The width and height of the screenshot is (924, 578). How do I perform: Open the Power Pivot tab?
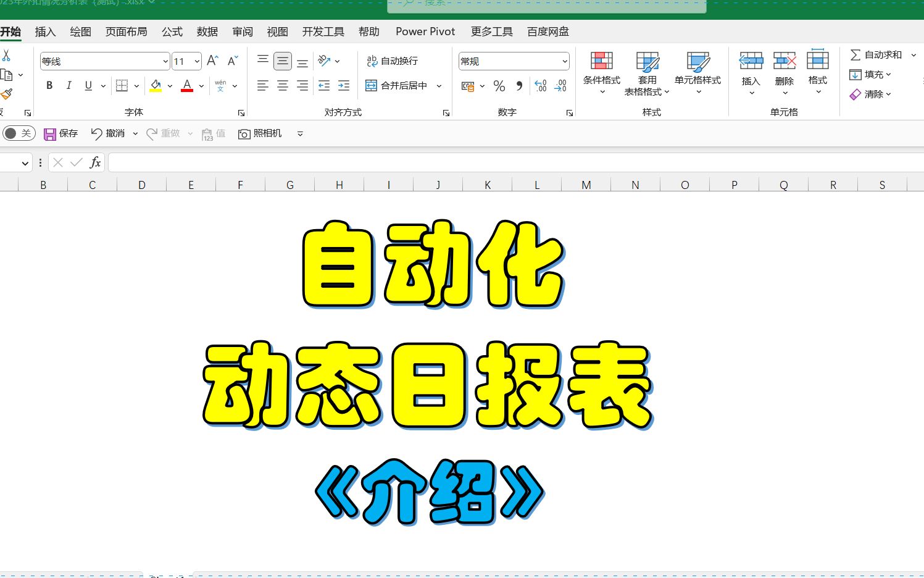425,31
